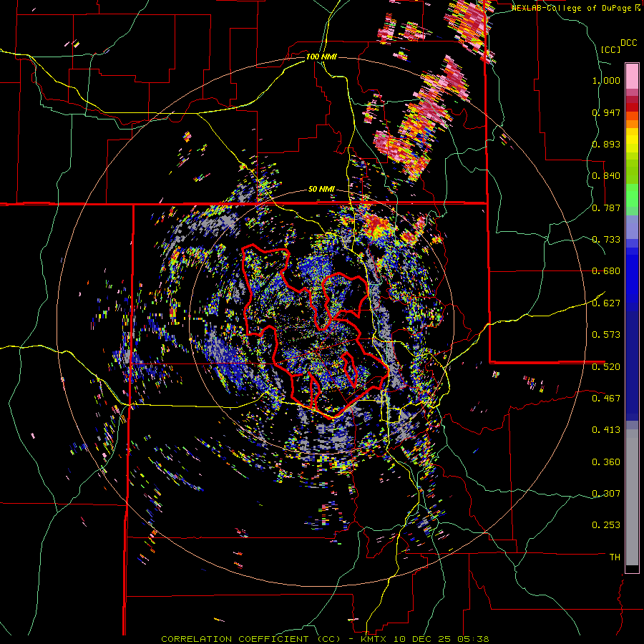The image size is (644, 644).
Task: Click the 0.680 scale value
Action: [606, 270]
